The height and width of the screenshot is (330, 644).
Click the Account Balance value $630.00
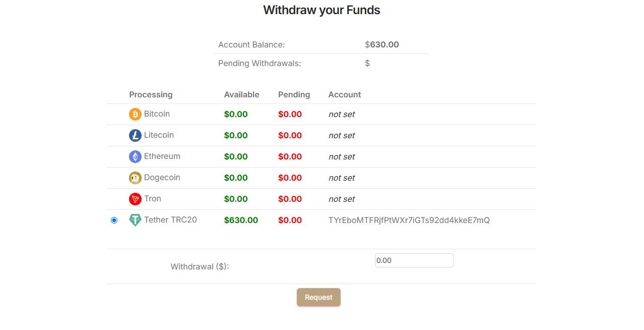click(382, 44)
